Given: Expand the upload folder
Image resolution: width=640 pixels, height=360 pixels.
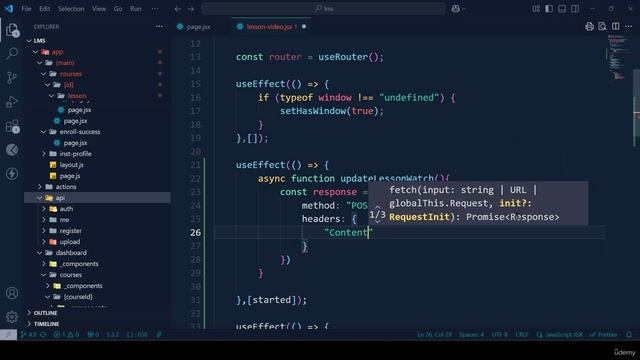Looking at the screenshot, I should tap(44, 242).
